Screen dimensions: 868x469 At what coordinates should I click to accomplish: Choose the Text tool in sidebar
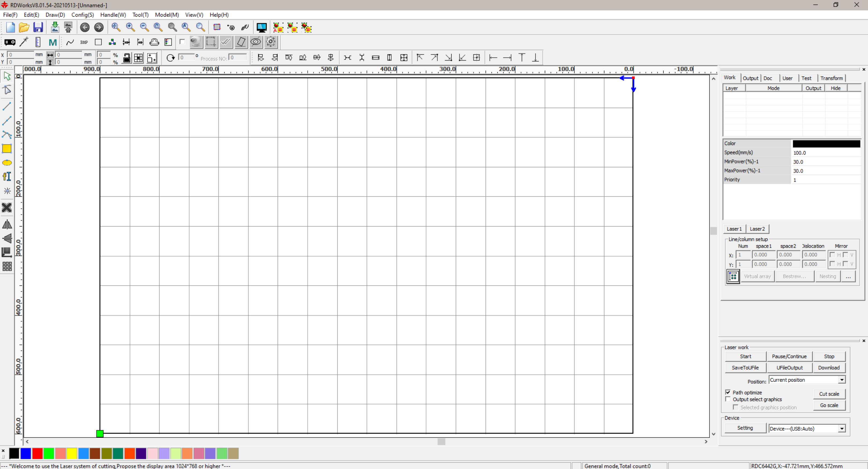7,177
